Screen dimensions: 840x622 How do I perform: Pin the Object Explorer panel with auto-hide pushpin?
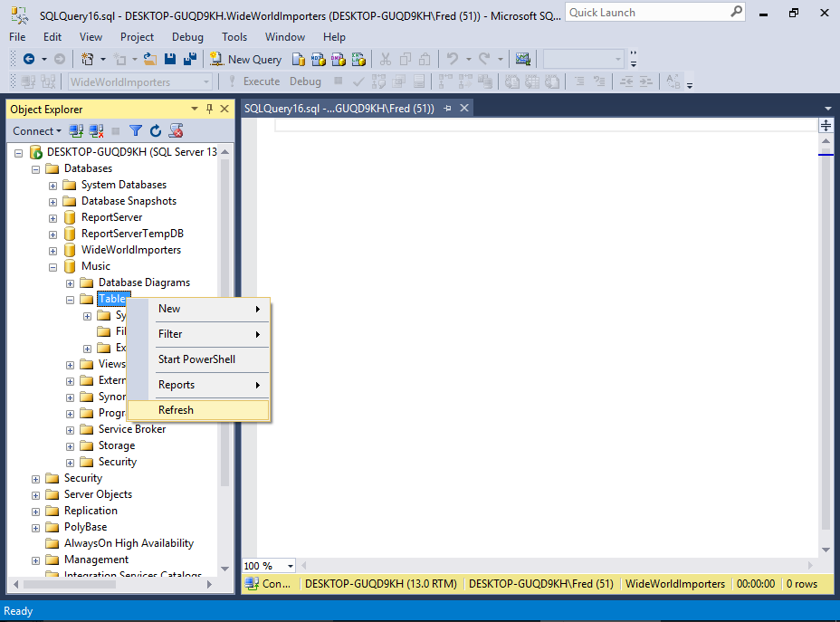[x=208, y=110]
